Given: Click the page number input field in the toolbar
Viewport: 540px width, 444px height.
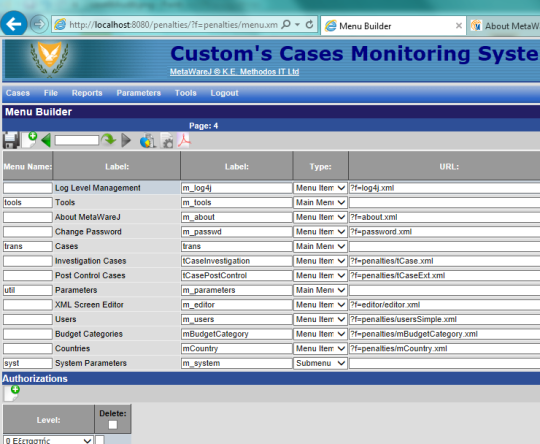Looking at the screenshot, I should (x=77, y=140).
